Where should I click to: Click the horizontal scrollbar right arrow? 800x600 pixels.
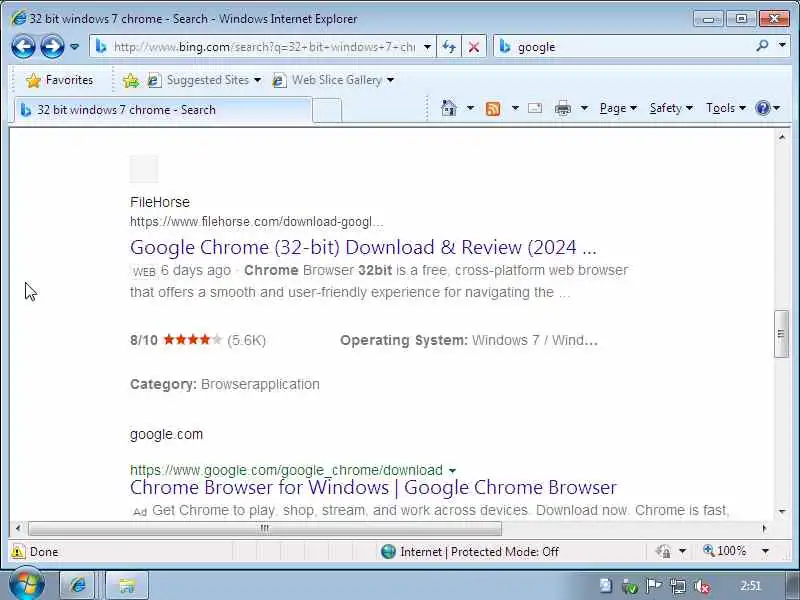point(764,529)
